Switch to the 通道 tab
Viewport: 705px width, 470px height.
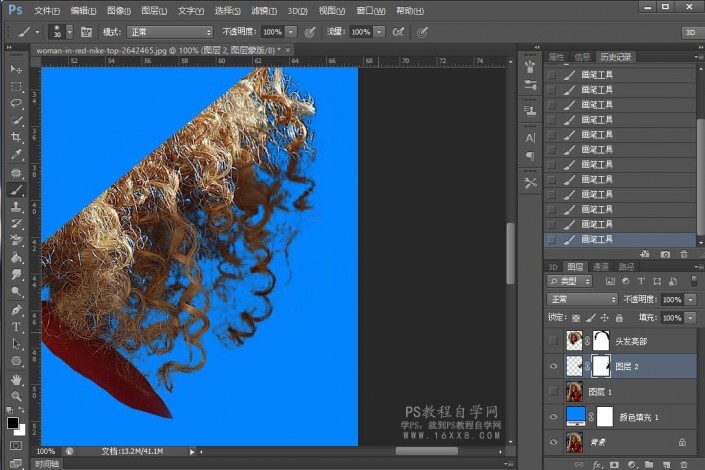click(600, 267)
